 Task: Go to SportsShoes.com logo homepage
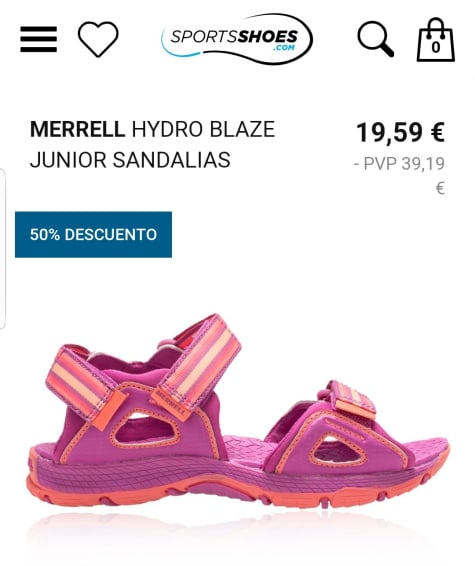[237, 39]
